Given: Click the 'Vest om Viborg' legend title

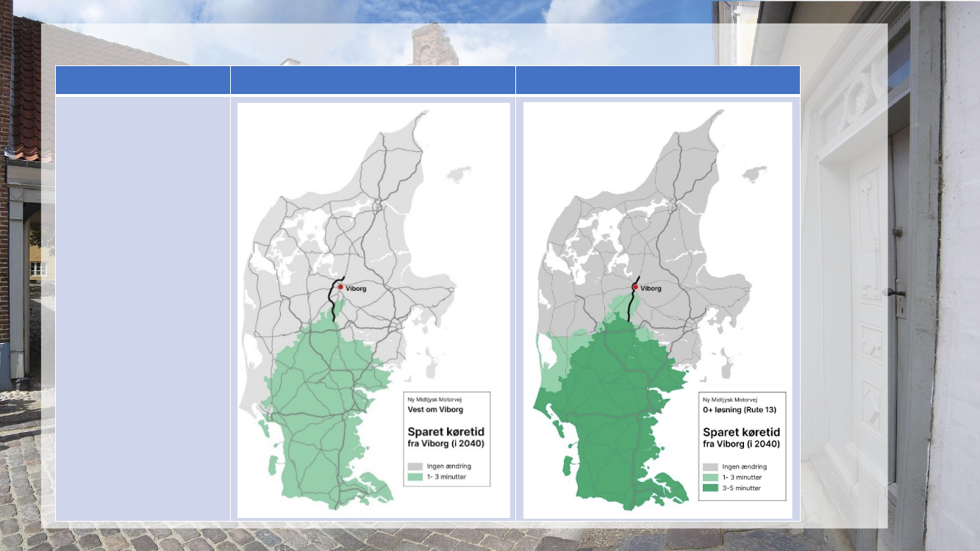Looking at the screenshot, I should [435, 409].
